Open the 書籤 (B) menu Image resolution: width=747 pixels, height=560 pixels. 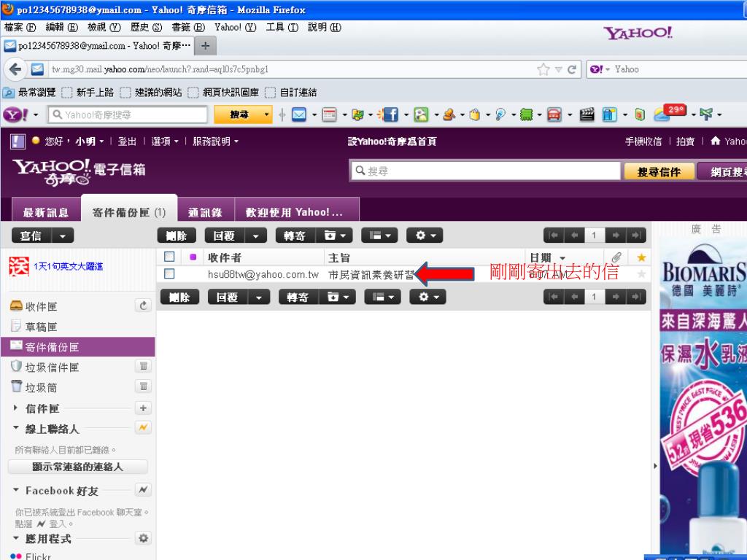(x=188, y=27)
